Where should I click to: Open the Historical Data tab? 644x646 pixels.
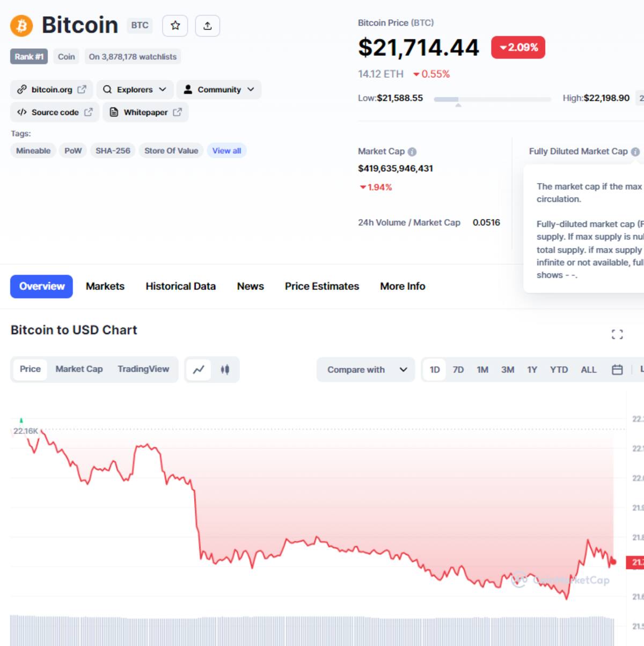pyautogui.click(x=180, y=286)
